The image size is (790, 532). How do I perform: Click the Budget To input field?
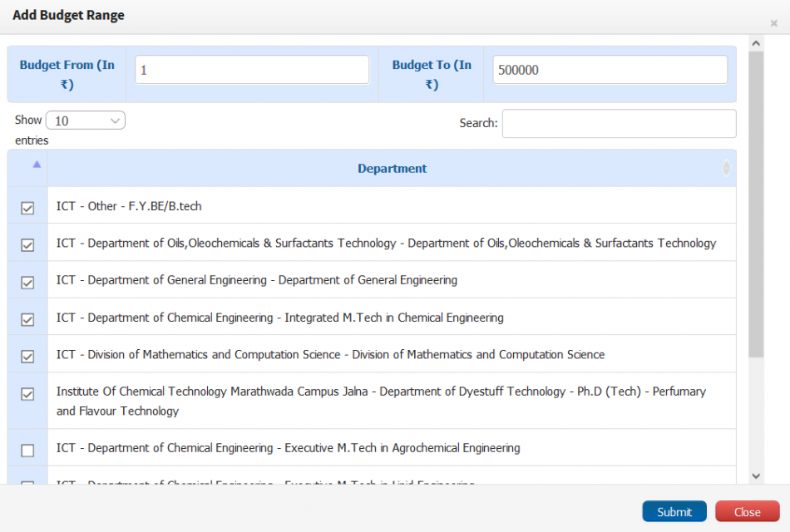point(610,70)
